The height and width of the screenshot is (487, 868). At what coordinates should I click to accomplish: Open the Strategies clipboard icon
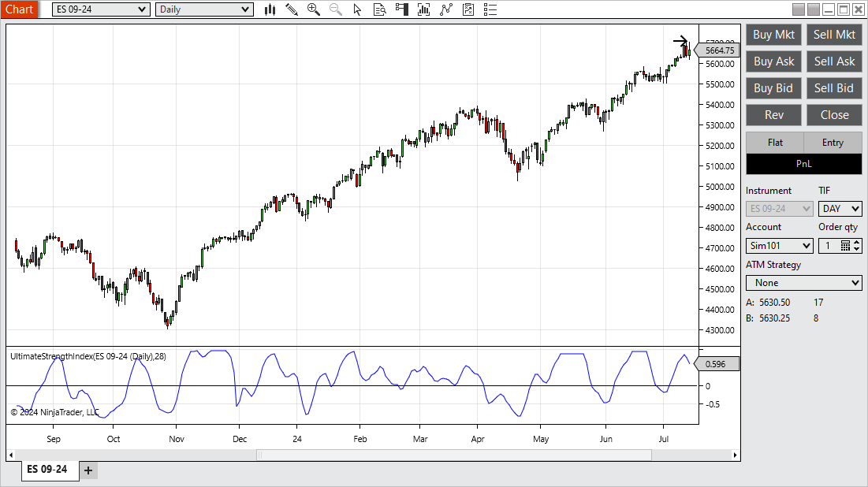(x=468, y=9)
